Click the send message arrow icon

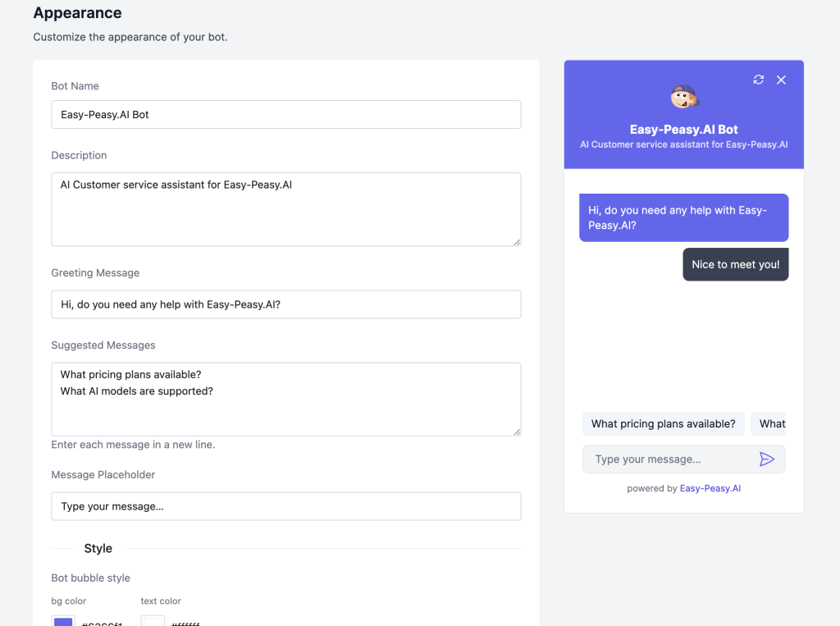point(767,459)
